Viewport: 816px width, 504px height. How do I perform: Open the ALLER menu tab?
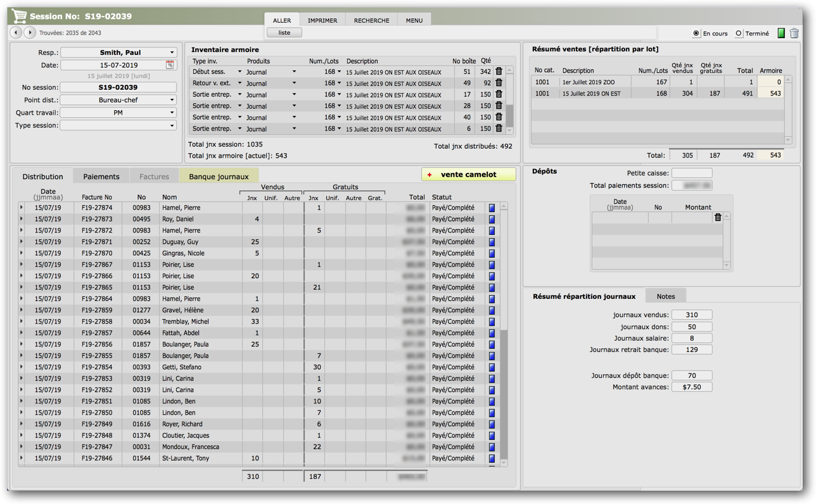point(282,20)
